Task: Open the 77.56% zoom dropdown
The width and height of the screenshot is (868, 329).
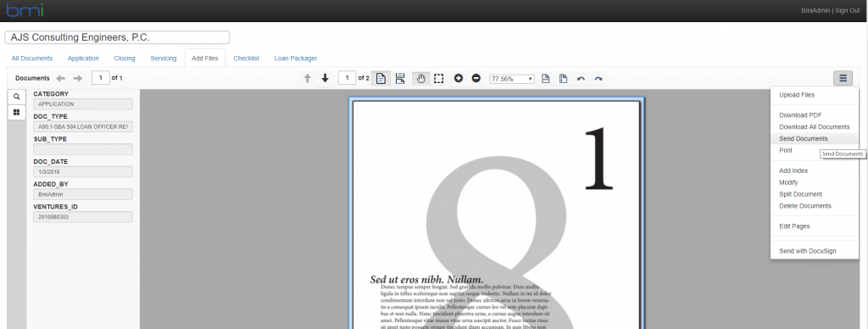Action: tap(512, 79)
